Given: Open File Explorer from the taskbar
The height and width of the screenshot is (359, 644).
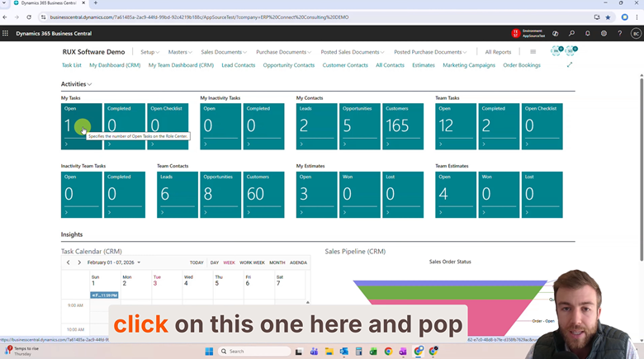Looking at the screenshot, I should coord(329,352).
